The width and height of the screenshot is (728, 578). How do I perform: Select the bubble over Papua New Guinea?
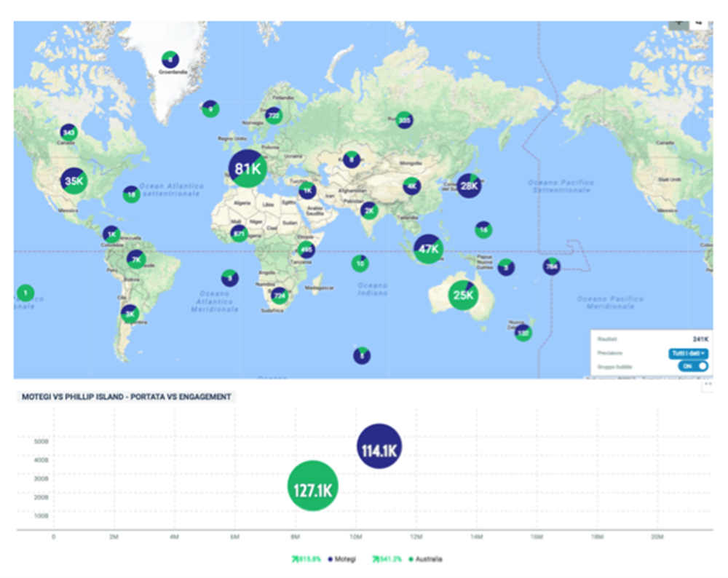pyautogui.click(x=506, y=267)
